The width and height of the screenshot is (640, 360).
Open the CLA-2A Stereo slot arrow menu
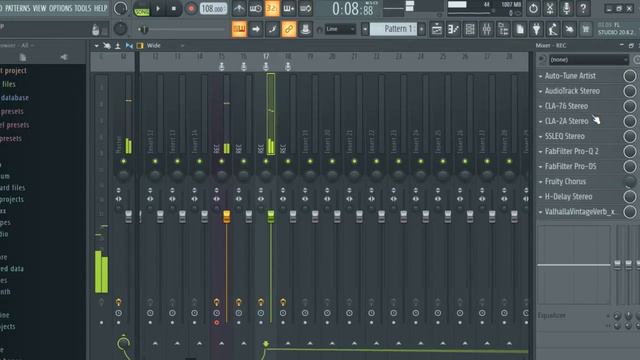click(540, 122)
